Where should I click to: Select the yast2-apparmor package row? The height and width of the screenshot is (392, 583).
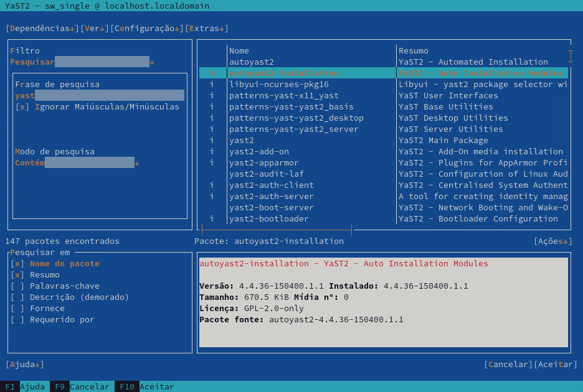383,163
